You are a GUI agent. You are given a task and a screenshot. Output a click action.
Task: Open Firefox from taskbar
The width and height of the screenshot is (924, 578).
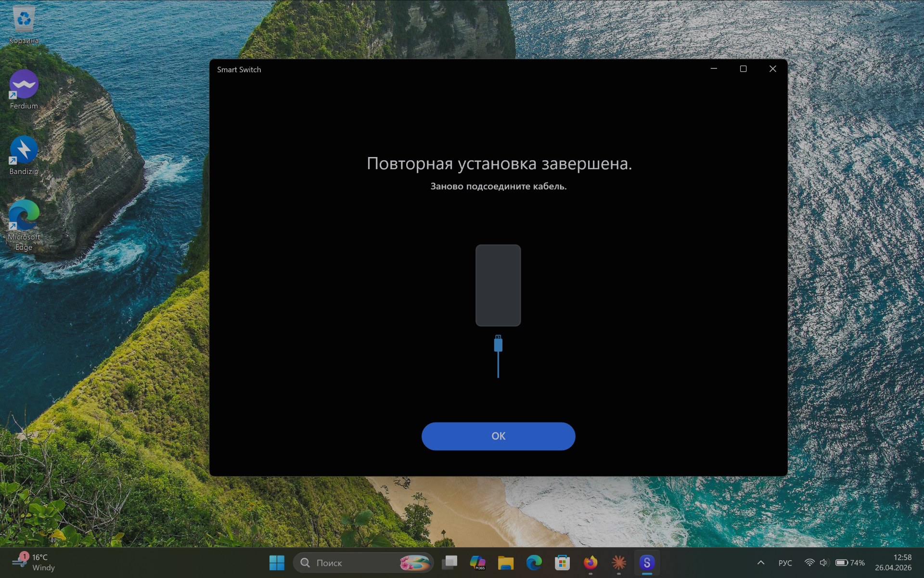[590, 563]
